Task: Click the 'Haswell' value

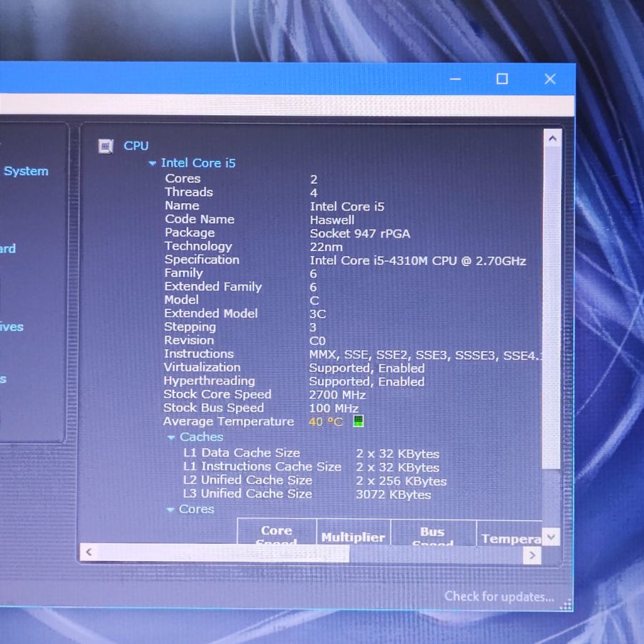Action: pyautogui.click(x=332, y=220)
